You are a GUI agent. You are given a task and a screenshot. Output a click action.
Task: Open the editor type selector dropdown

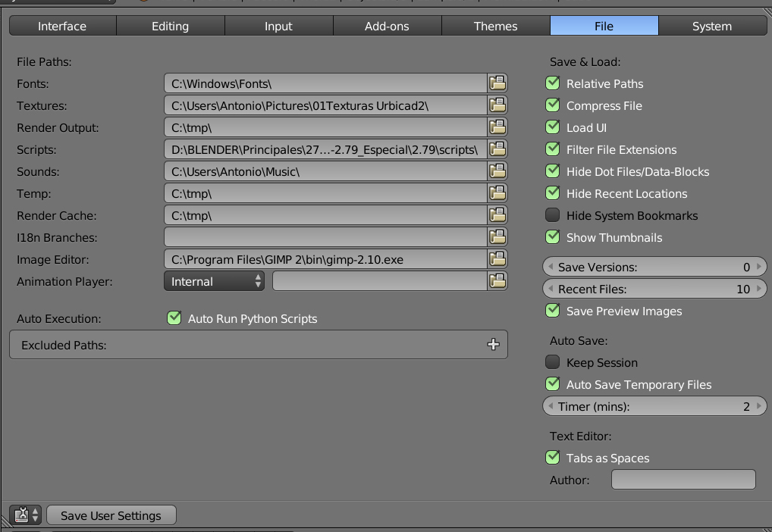click(x=27, y=515)
